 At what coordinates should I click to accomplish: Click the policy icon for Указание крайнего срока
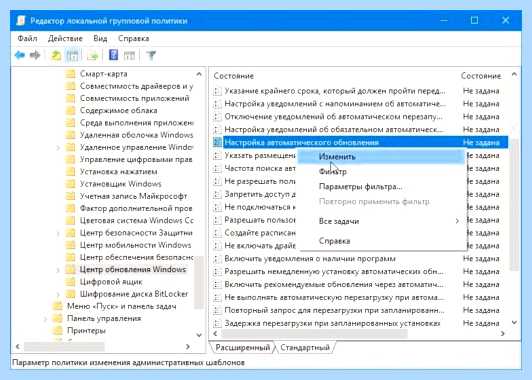point(217,91)
